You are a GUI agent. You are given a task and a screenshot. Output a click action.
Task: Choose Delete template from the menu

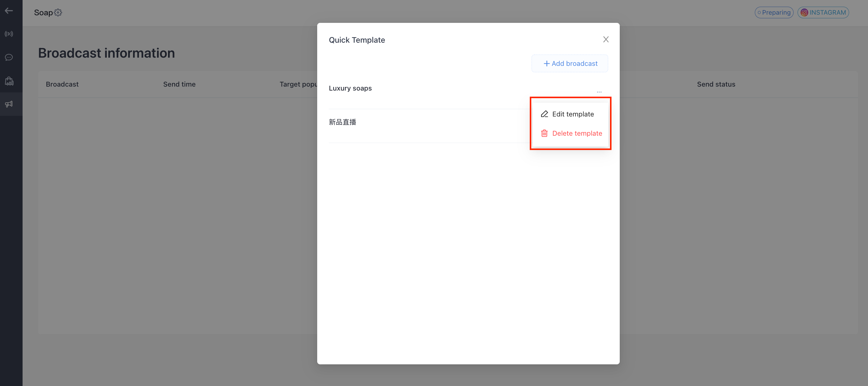coord(570,133)
